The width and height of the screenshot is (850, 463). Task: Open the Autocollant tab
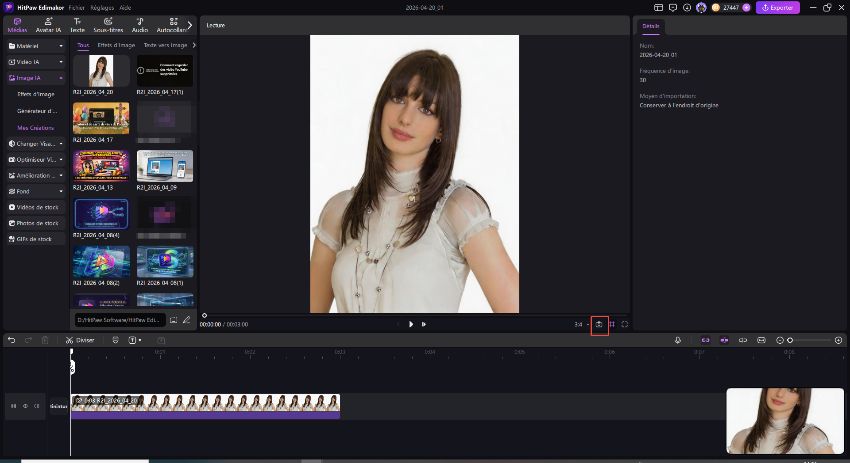pos(171,25)
